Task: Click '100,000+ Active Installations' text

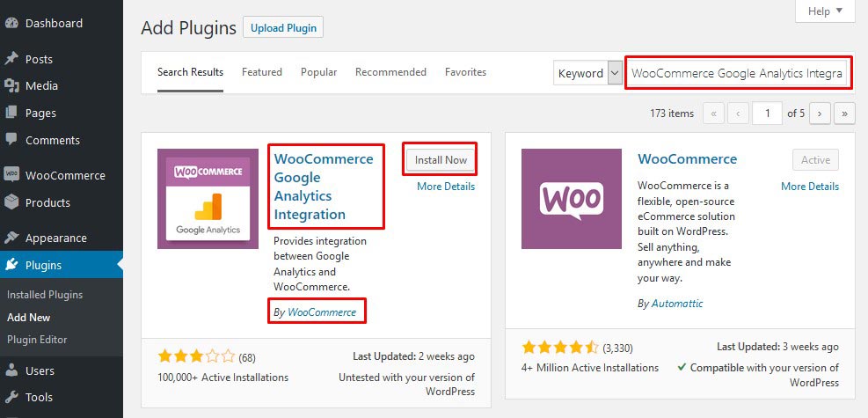Action: click(223, 378)
